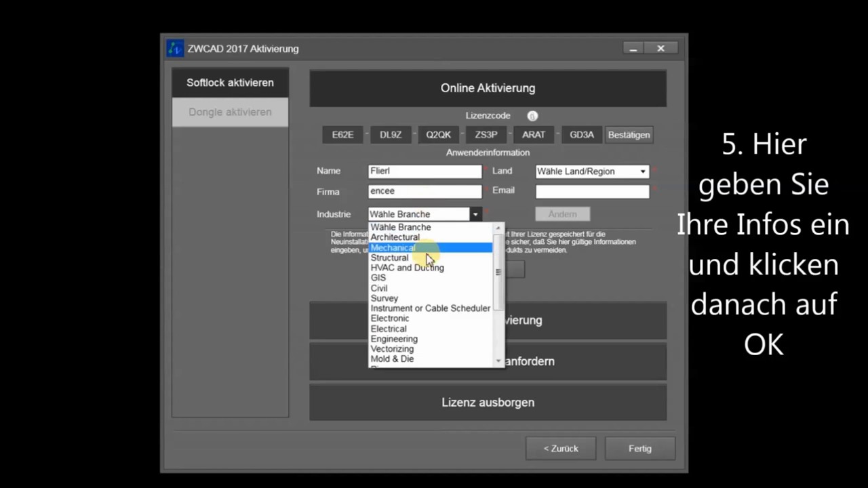Open the Online Aktivierung section
This screenshot has width=868, height=488.
488,88
